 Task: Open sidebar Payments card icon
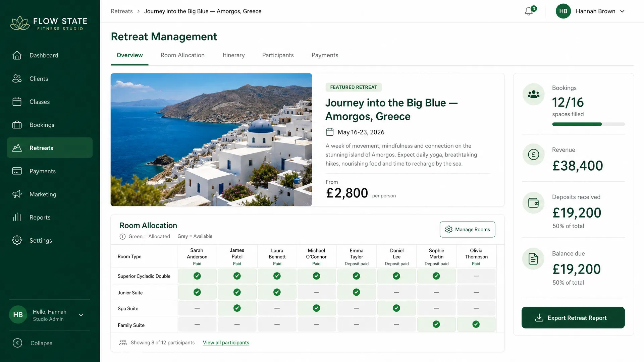pos(17,171)
